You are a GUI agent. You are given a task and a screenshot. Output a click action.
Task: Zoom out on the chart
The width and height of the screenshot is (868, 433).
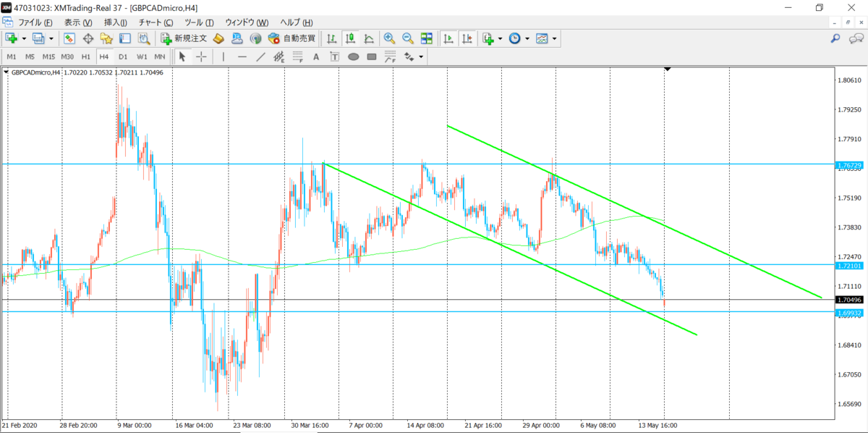[408, 38]
